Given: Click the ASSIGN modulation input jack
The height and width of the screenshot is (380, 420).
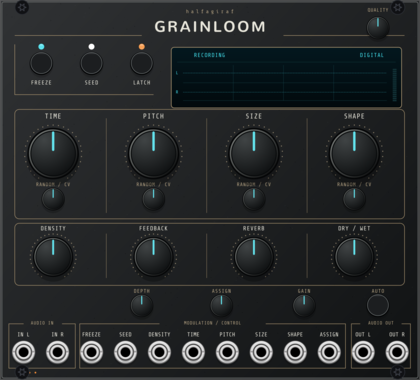Looking at the screenshot, I should click(x=329, y=352).
